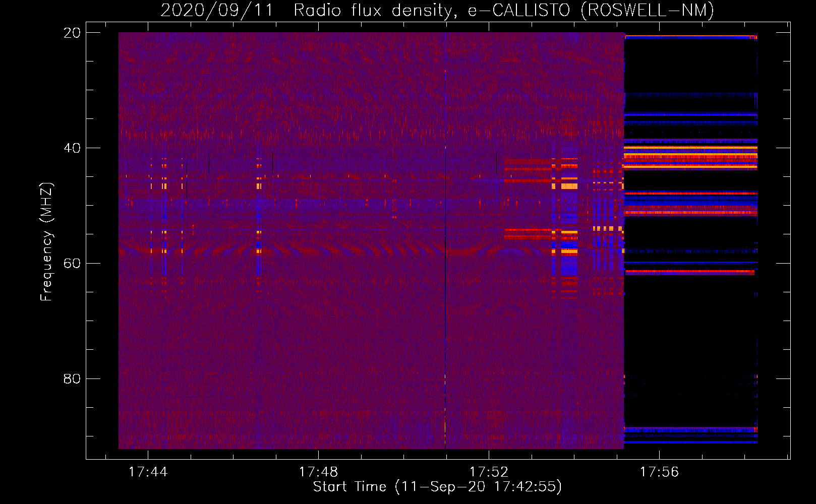Click the 17:48 time axis label

pyautogui.click(x=318, y=472)
